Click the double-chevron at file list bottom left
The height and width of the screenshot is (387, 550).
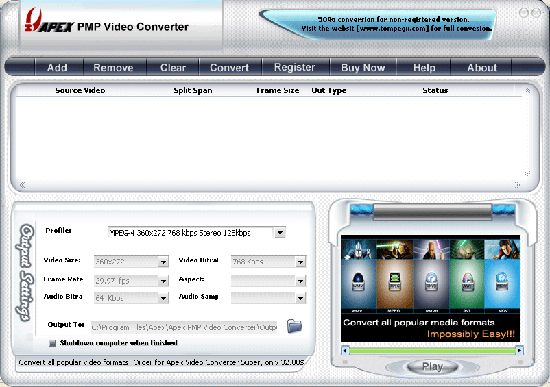tap(22, 185)
